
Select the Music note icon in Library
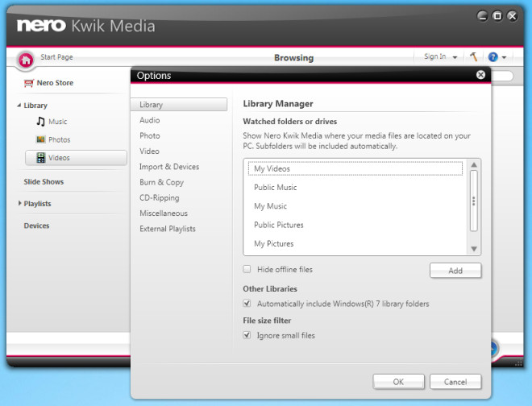(x=40, y=122)
